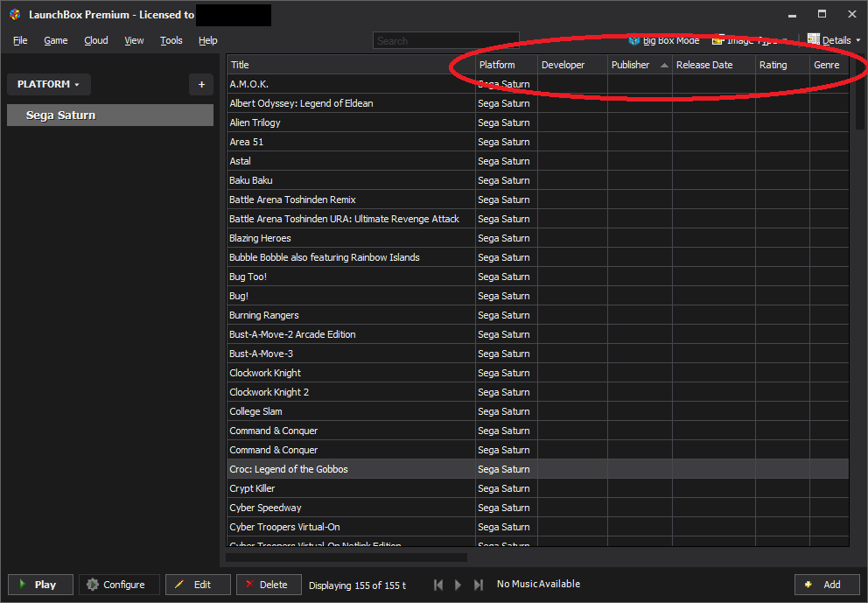Click the Edit button label
The image size is (868, 603).
pos(202,585)
